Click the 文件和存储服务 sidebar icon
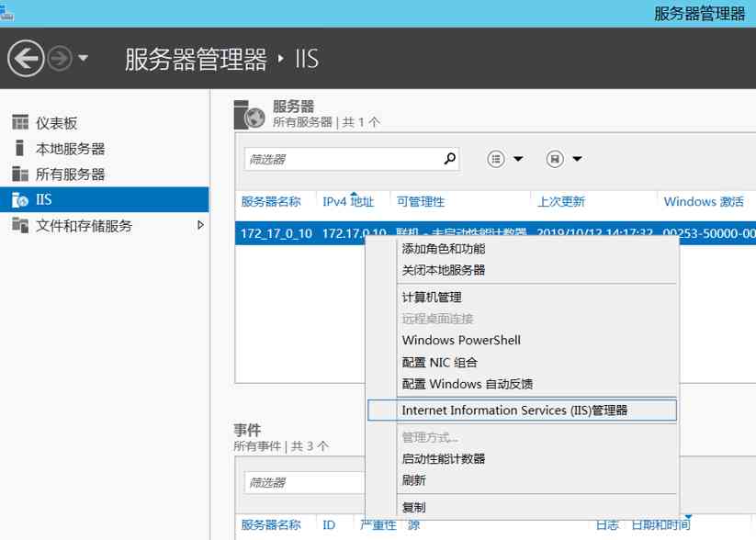 click(18, 221)
